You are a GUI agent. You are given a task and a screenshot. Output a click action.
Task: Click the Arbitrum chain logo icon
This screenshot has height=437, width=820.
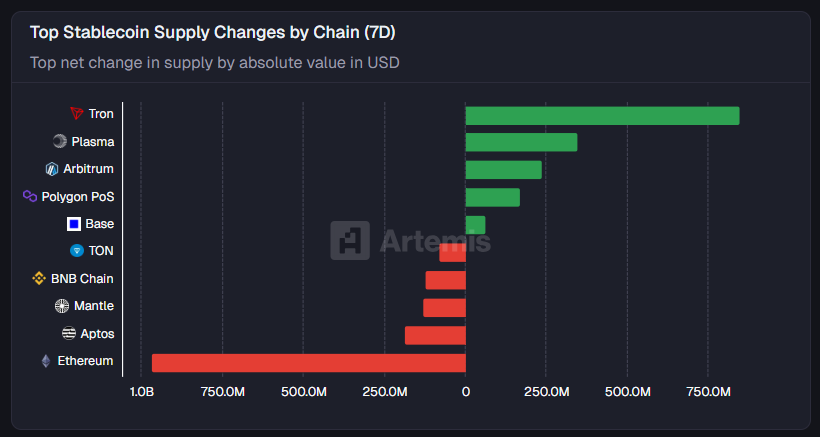tap(52, 169)
